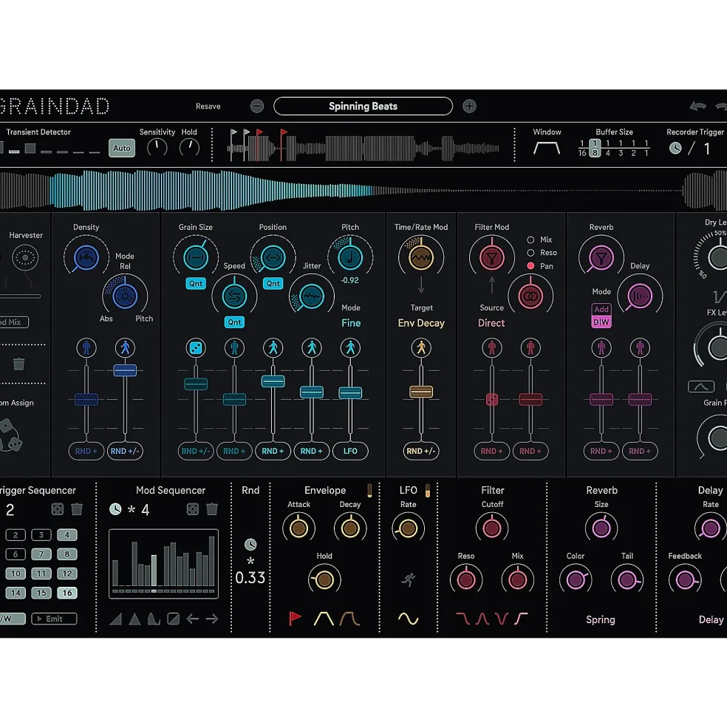This screenshot has width=727, height=728.
Task: Click the trash icon below Harvester
Action: (x=18, y=364)
